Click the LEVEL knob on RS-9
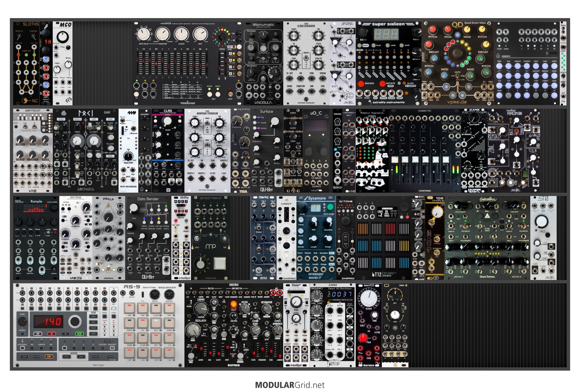This screenshot has width=580, height=392. coord(22,322)
